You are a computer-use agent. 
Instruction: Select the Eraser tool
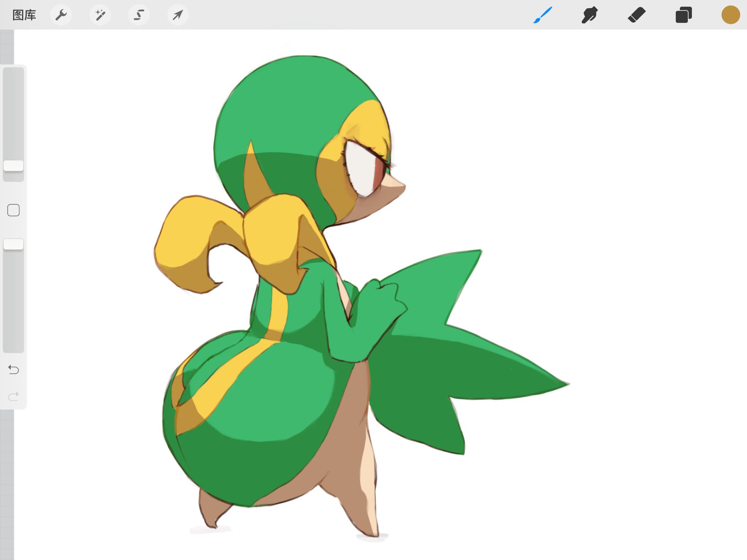(x=636, y=15)
